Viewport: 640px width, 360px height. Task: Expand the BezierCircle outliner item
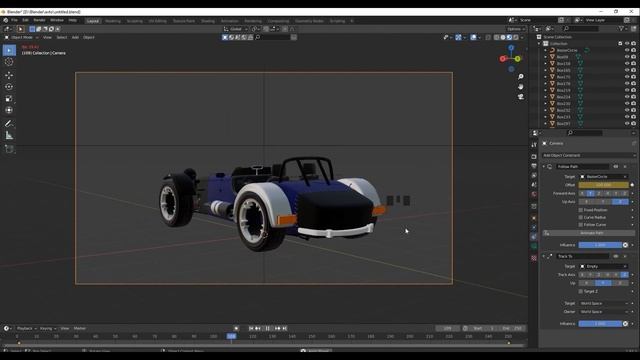click(x=545, y=50)
